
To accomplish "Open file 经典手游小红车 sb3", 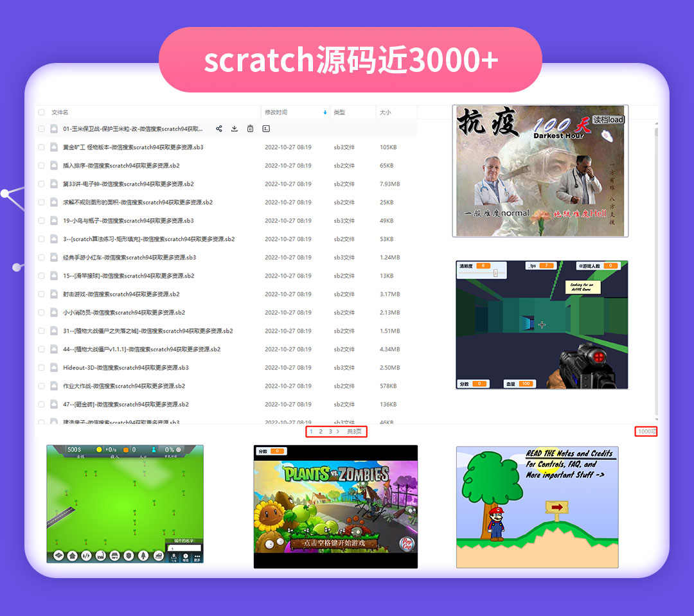I will tap(129, 257).
